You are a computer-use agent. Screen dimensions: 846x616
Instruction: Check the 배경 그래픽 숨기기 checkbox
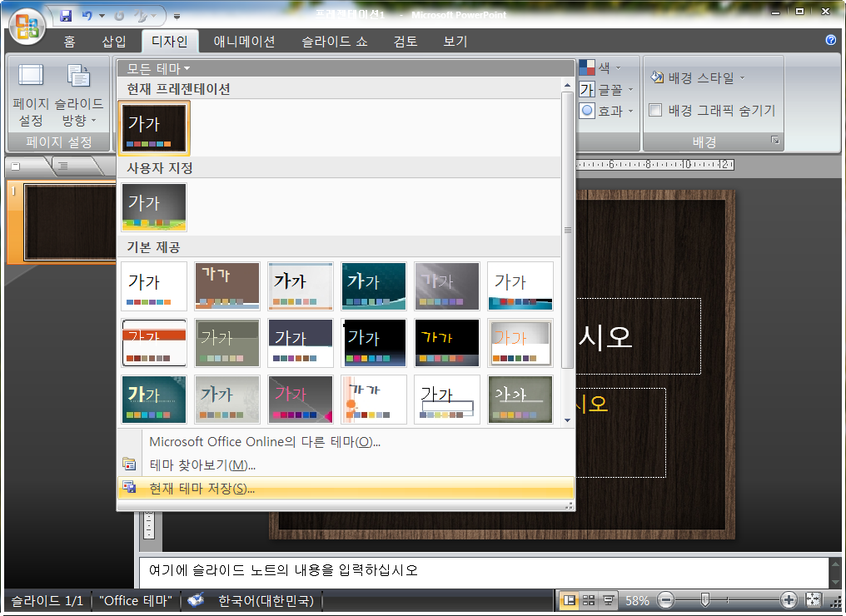click(x=655, y=111)
